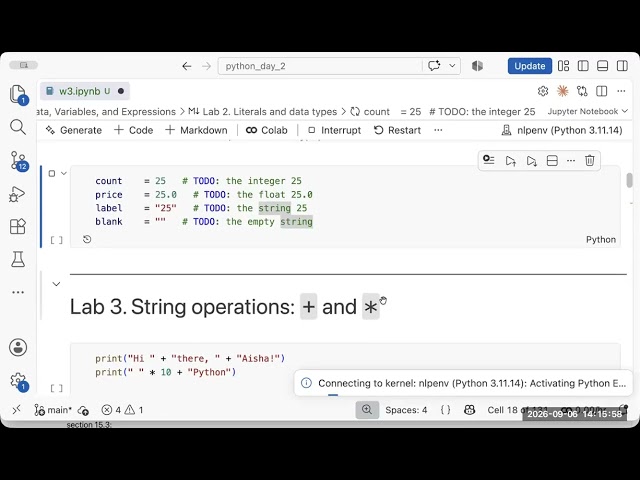Viewport: 640px width, 480px height.
Task: Open the Testing beaker view
Action: (x=18, y=259)
